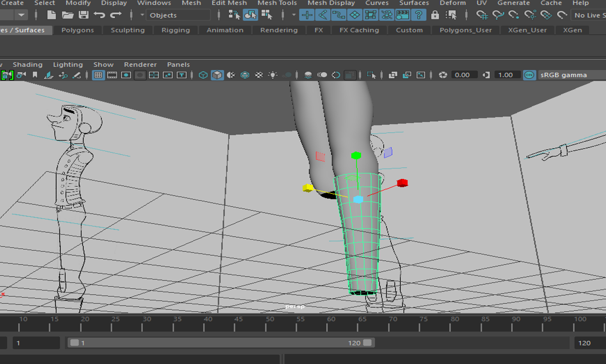Image resolution: width=606 pixels, height=364 pixels.
Task: Click the question mark selection mask icon
Action: coord(418,15)
